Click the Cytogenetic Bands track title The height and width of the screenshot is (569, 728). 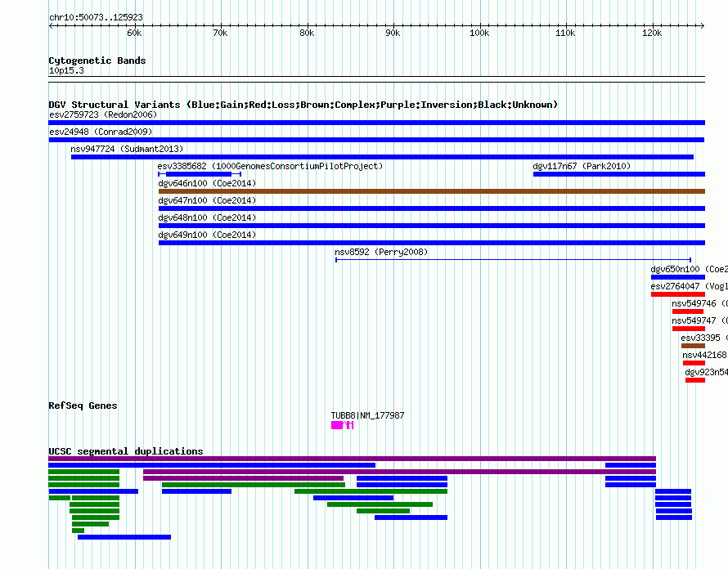(97, 60)
